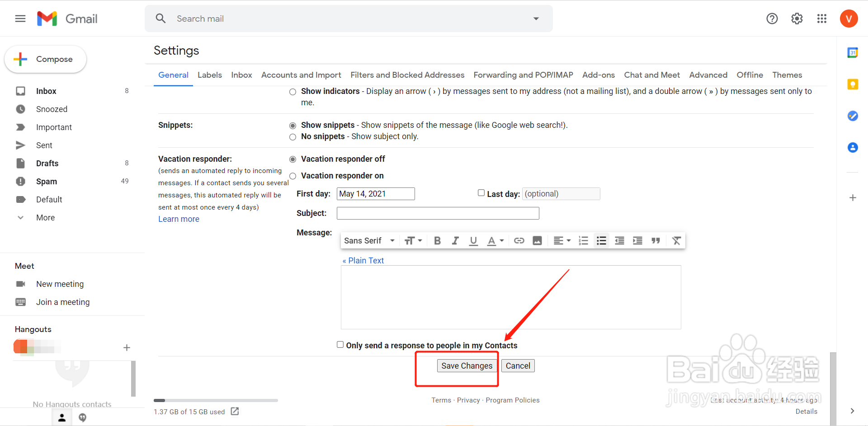Click the Remove formatting icon

pos(676,240)
